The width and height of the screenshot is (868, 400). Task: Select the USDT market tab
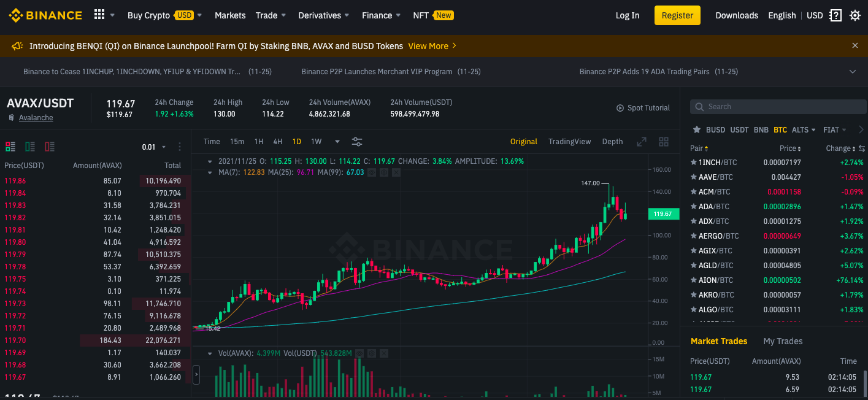click(739, 130)
